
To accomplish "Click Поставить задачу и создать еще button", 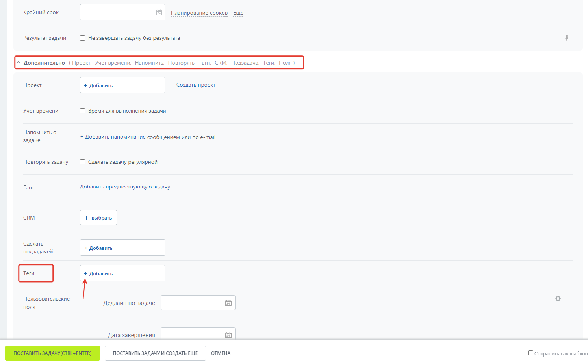I will click(x=155, y=353).
